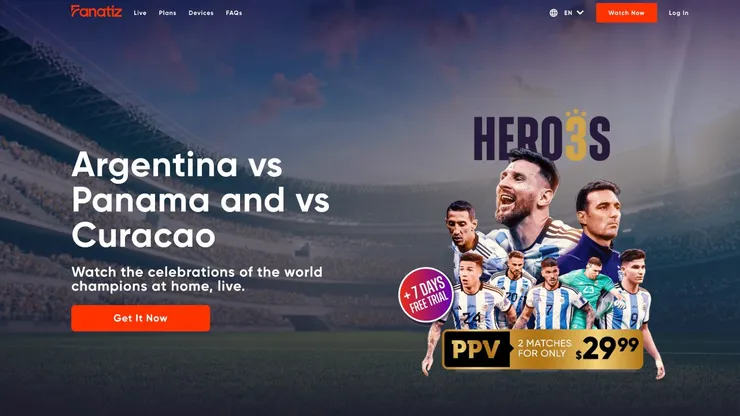Click the Watch the celebrations subtitle text

[x=197, y=279]
